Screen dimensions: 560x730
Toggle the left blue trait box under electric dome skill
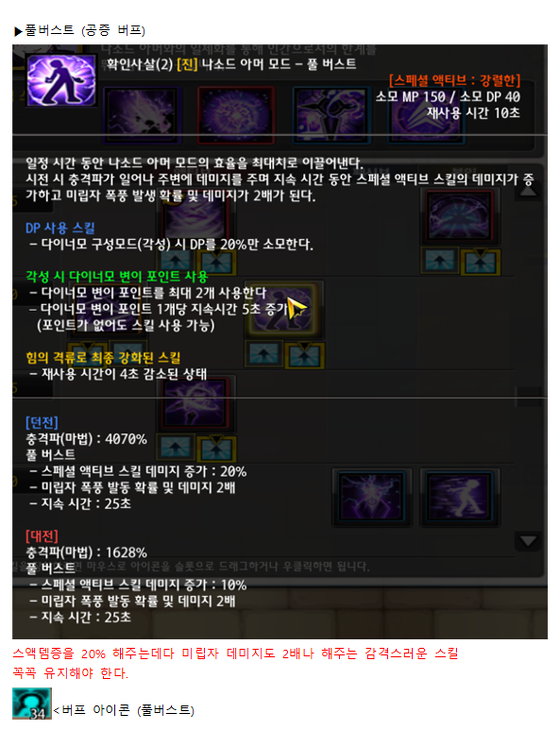pyautogui.click(x=439, y=260)
